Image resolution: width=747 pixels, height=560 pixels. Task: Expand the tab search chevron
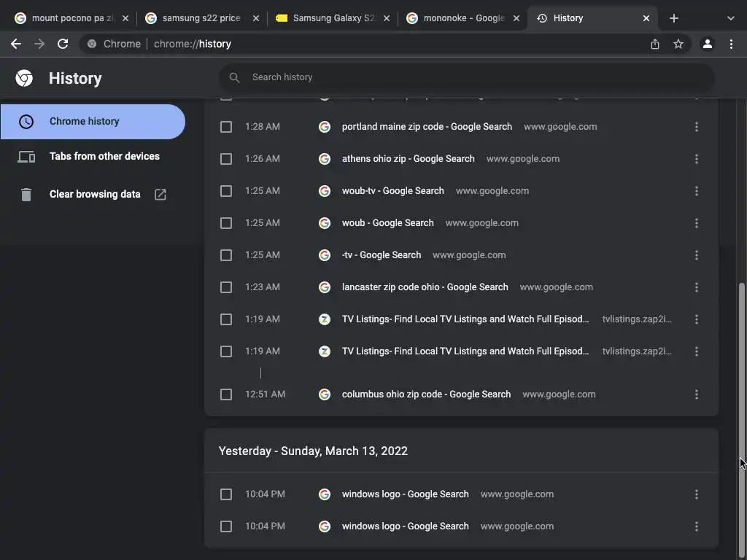coord(731,18)
